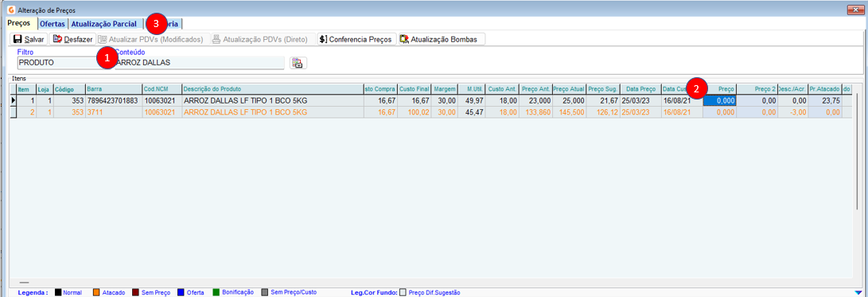868x297 pixels.
Task: Click the Descrição do Produto column header
Action: pyautogui.click(x=272, y=89)
